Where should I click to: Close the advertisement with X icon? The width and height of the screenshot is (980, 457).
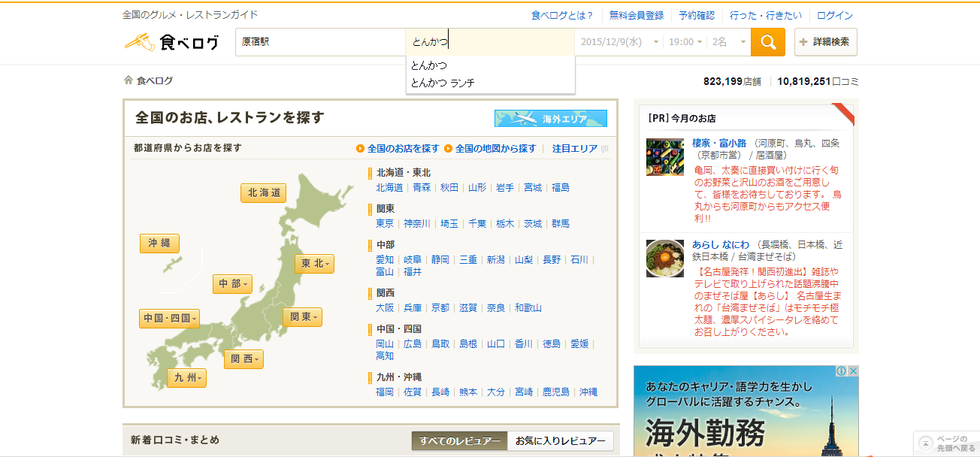point(853,371)
